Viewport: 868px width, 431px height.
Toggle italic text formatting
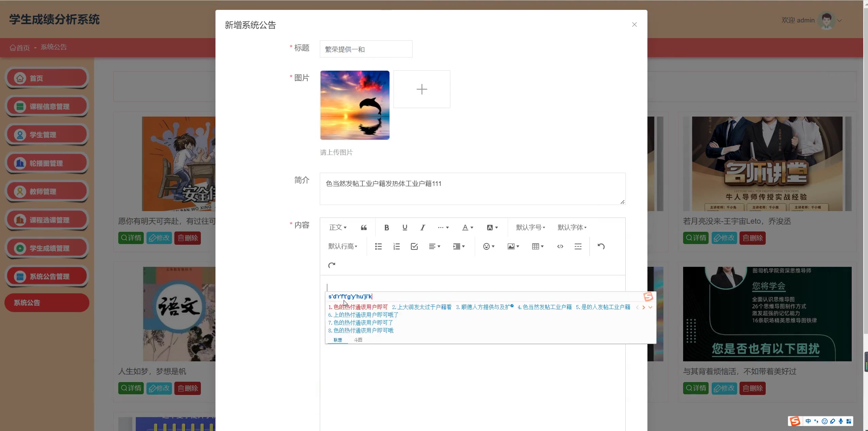click(x=422, y=227)
